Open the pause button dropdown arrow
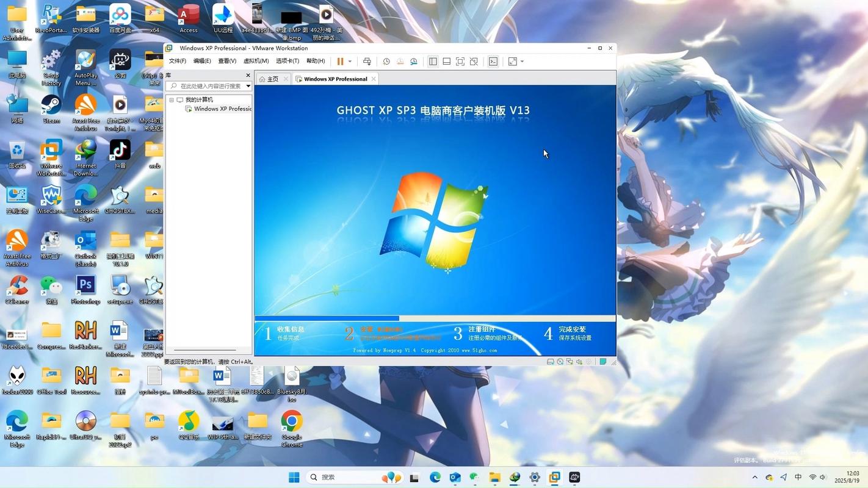This screenshot has width=868, height=488. click(349, 61)
